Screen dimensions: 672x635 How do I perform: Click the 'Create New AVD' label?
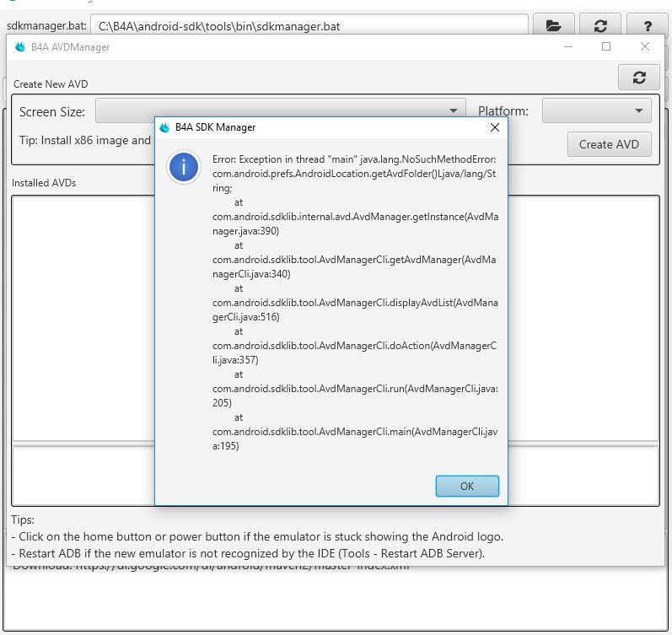point(51,84)
